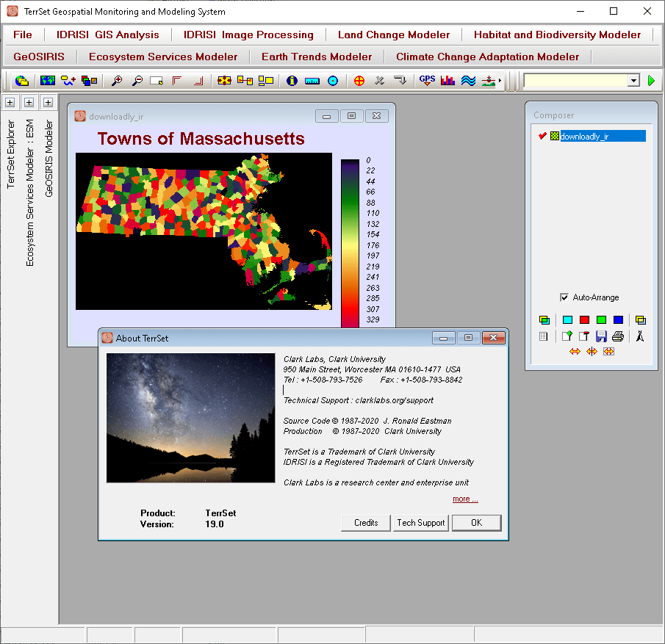
Task: Click the measure length ruler toolbar icon
Action: pos(312,81)
